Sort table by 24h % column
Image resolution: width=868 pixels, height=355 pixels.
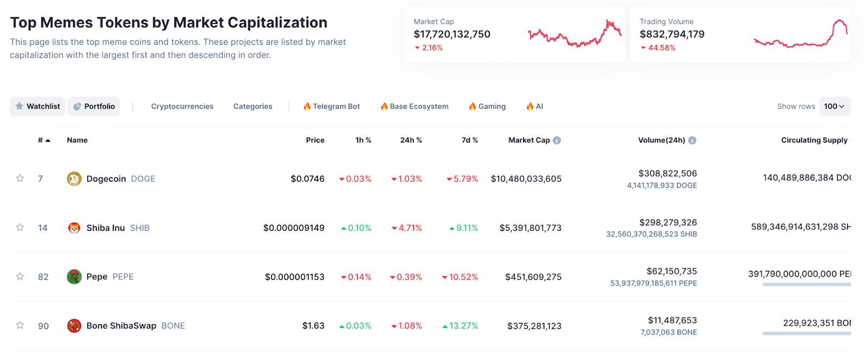[x=411, y=140]
